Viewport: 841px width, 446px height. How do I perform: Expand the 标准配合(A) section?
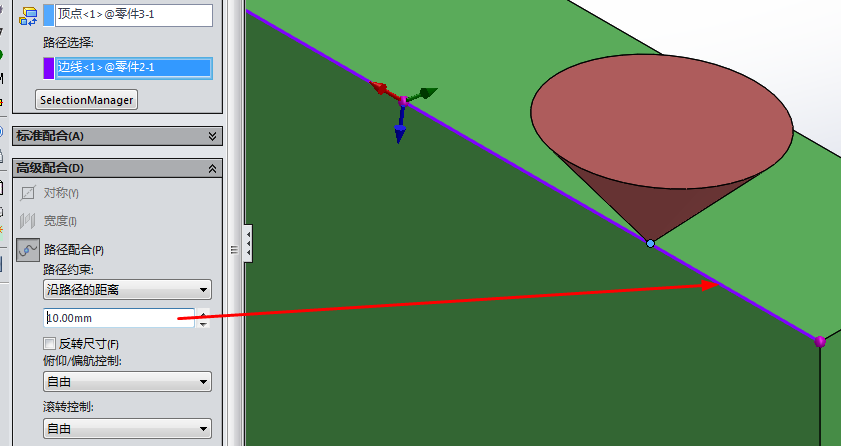tap(212, 136)
